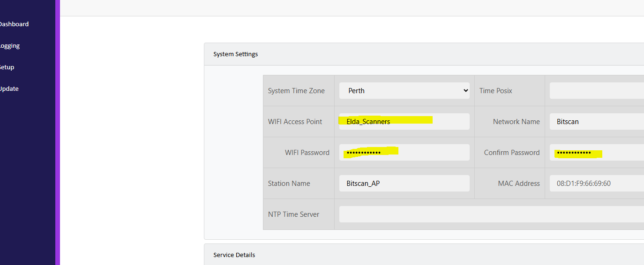Expand the System Time Zone dropdown showing Perth
This screenshot has height=265, width=644.
[404, 90]
